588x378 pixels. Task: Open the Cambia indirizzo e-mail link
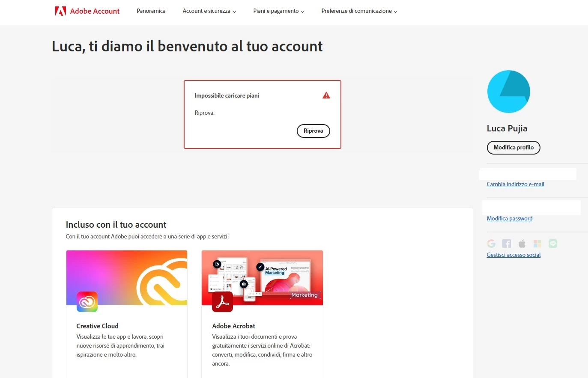point(515,185)
